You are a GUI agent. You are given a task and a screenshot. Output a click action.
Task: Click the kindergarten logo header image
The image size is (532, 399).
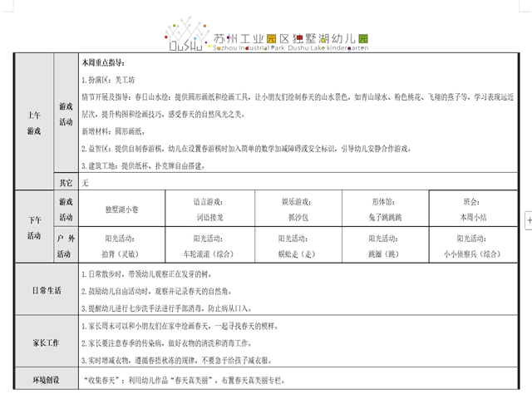click(267, 35)
